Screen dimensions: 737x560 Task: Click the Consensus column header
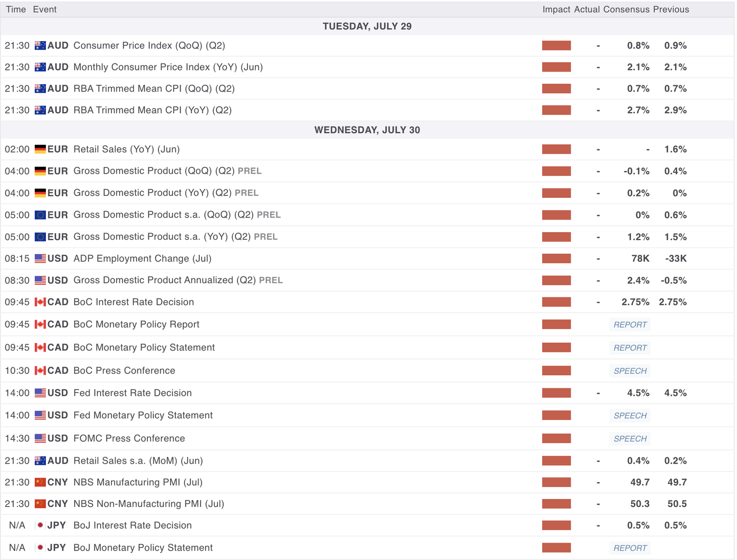coord(626,9)
